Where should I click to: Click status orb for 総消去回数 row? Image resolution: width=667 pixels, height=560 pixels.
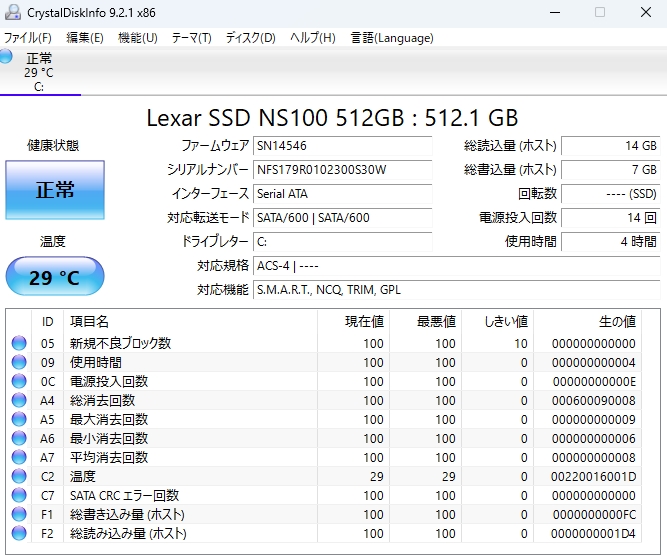click(x=19, y=400)
